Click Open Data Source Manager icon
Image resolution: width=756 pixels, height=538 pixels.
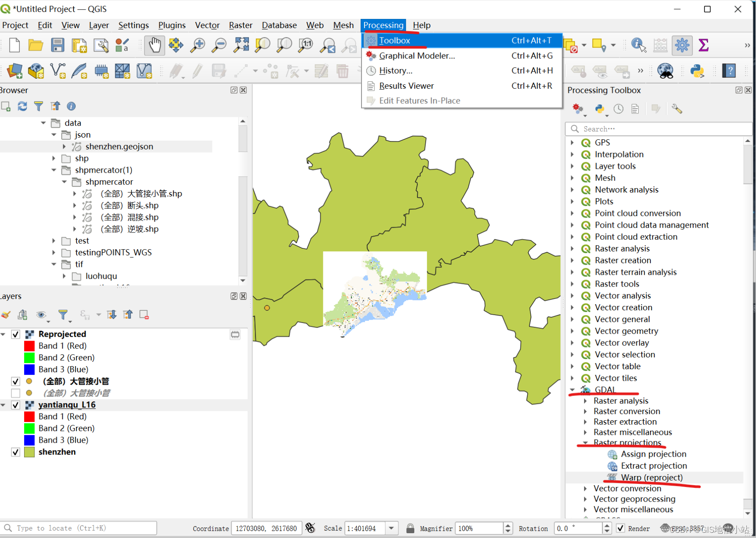[15, 71]
